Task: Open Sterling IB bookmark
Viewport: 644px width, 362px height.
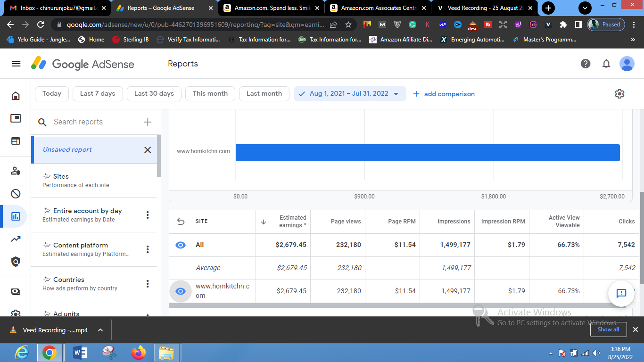Action: (x=131, y=40)
